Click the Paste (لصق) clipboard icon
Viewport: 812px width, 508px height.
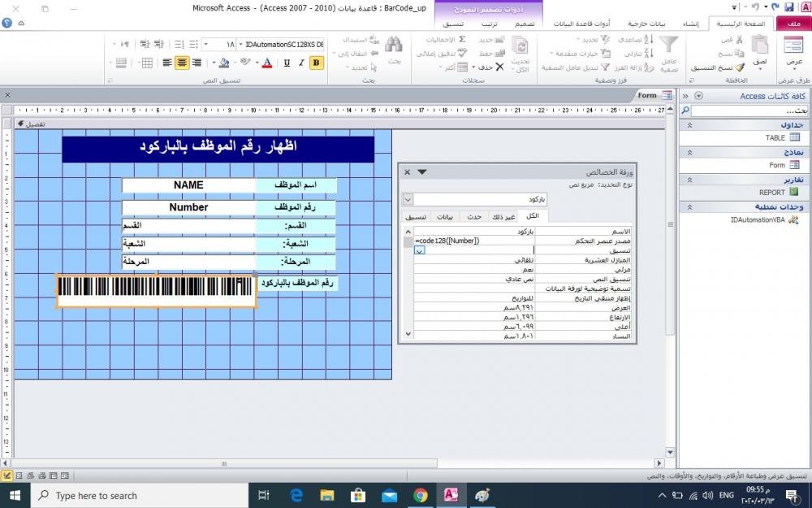pyautogui.click(x=760, y=46)
